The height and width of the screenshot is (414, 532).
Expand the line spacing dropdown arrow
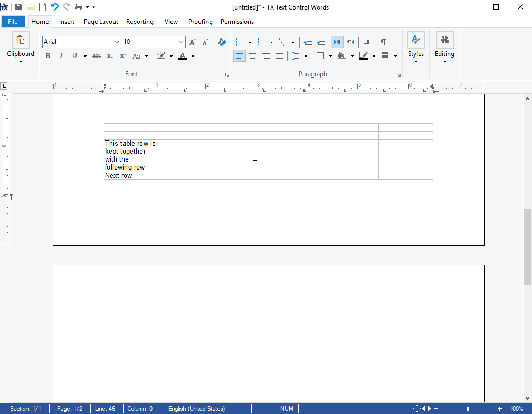pyautogui.click(x=305, y=56)
